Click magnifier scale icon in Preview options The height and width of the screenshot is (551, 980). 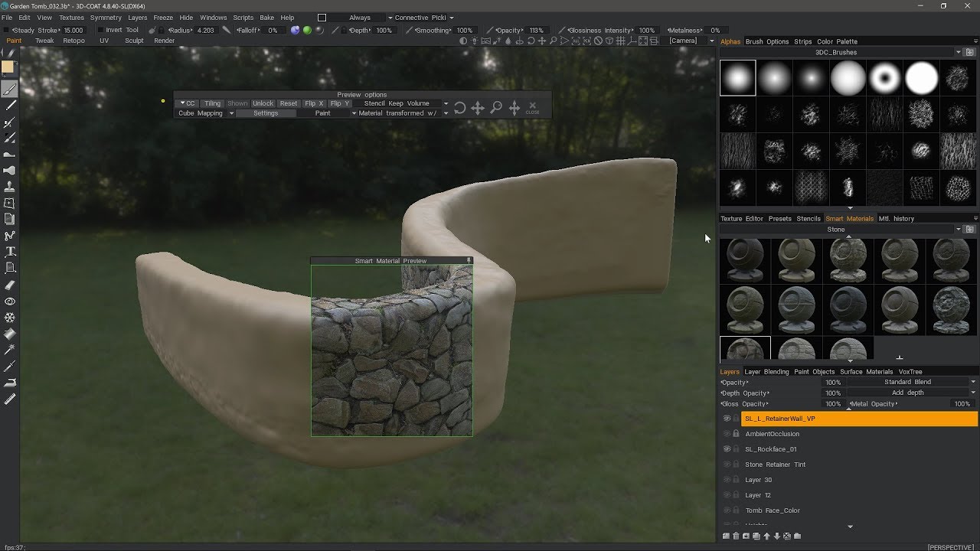click(x=496, y=108)
